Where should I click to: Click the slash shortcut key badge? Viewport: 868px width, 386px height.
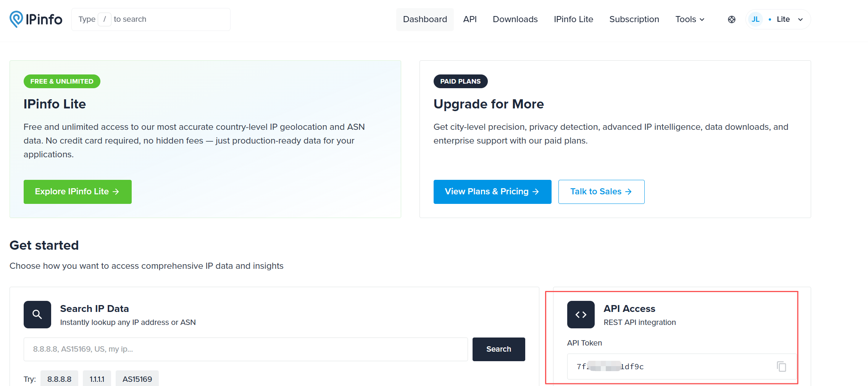pos(105,19)
